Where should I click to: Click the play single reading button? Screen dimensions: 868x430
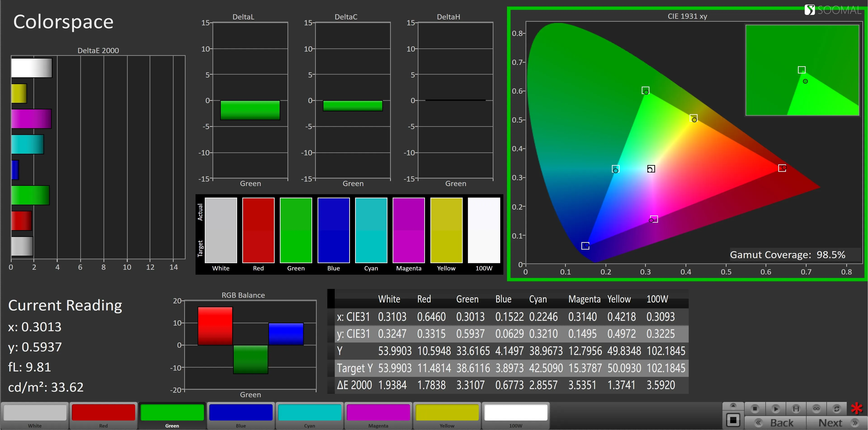click(x=776, y=409)
